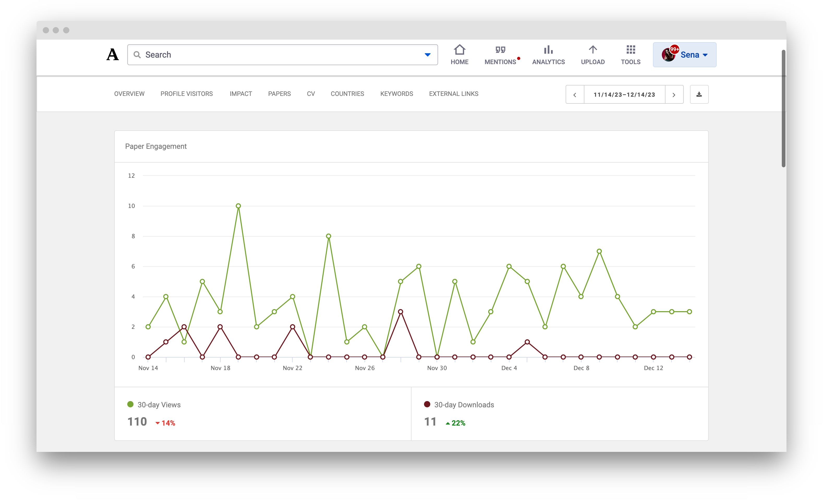Open the Mentions quote icon
The image size is (823, 504).
pos(500,50)
